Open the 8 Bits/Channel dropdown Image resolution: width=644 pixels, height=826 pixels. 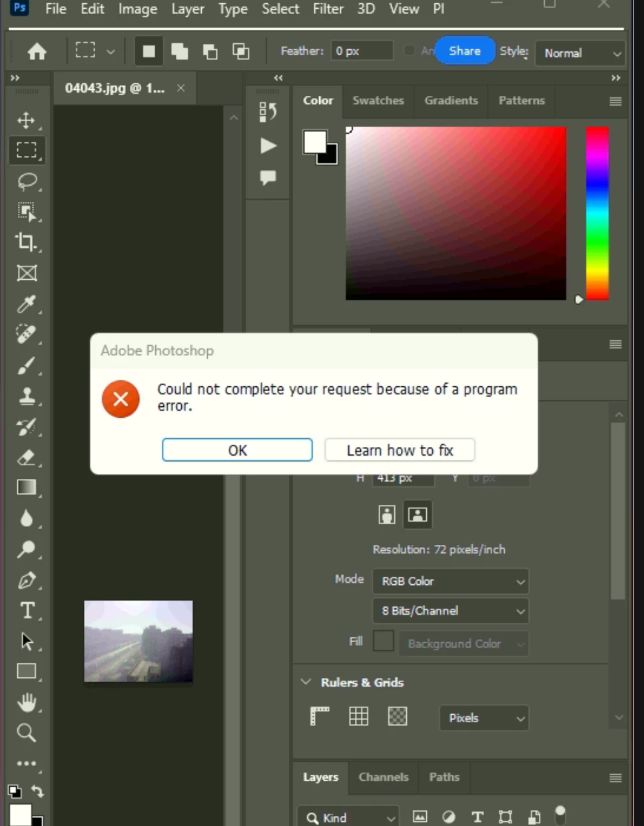pyautogui.click(x=451, y=611)
